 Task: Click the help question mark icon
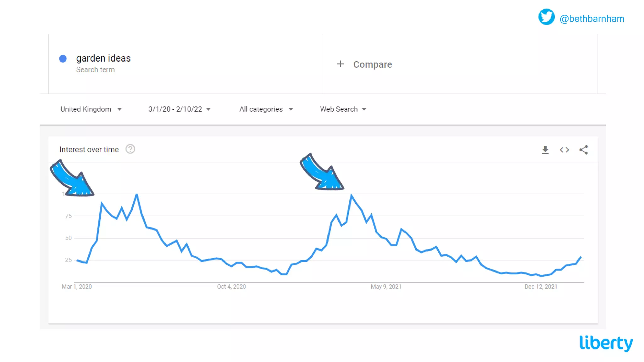(x=130, y=149)
